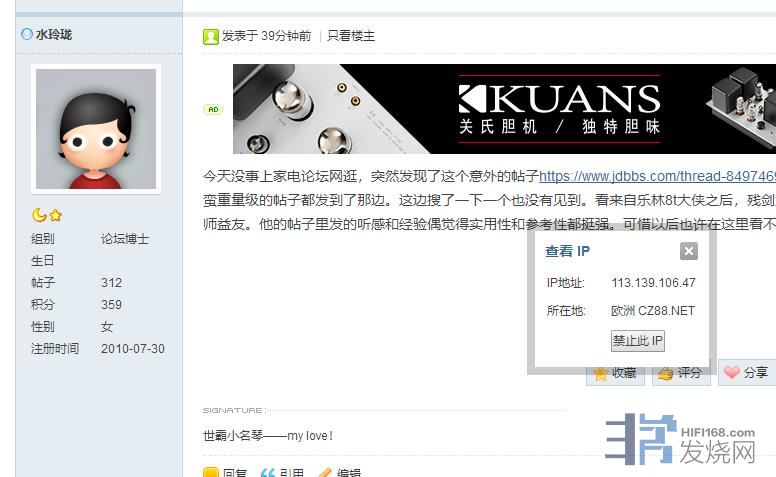Click the online status circle beside 水玲珑
The width and height of the screenshot is (776, 477).
(x=27, y=34)
